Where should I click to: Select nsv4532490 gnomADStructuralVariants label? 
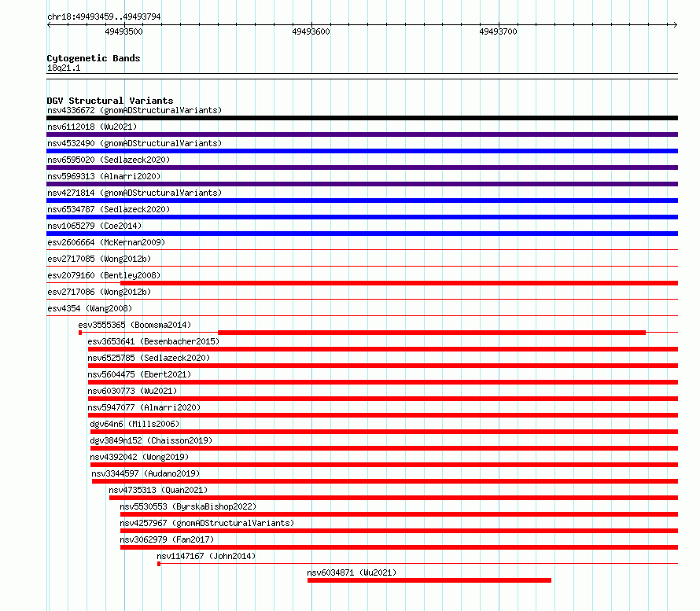tap(134, 143)
